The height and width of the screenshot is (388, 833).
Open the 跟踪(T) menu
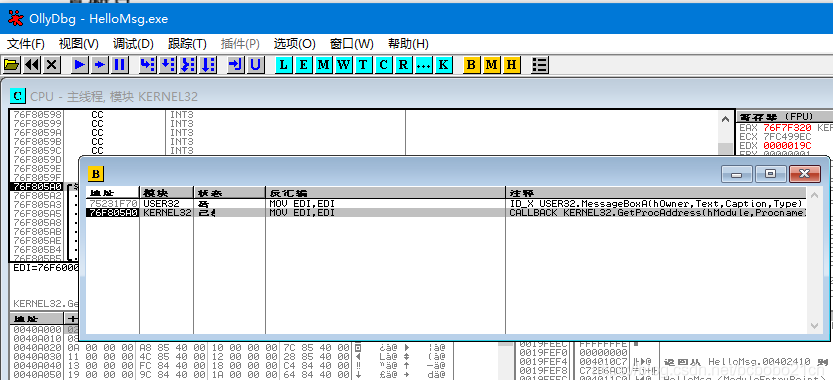pos(187,44)
